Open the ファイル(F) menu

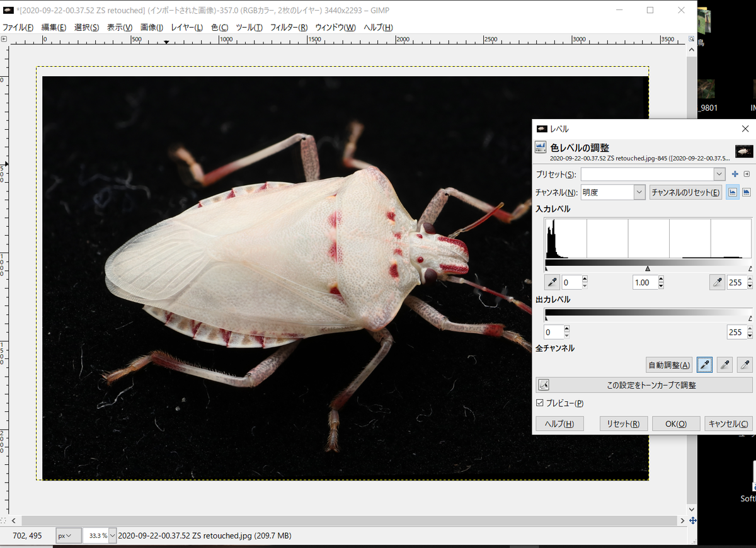[x=18, y=27]
